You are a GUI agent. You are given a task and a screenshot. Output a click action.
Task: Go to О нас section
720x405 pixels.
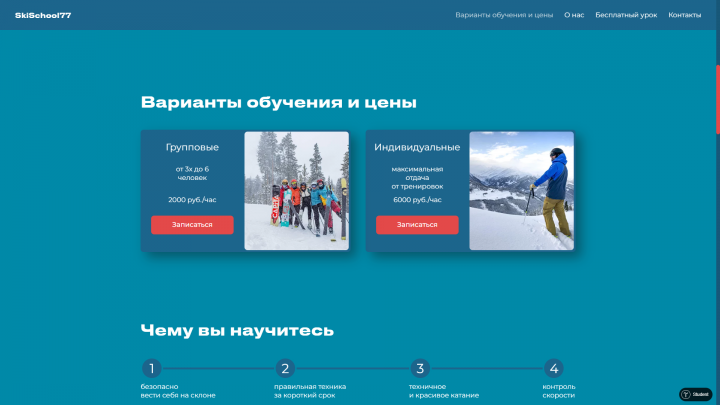tap(574, 15)
